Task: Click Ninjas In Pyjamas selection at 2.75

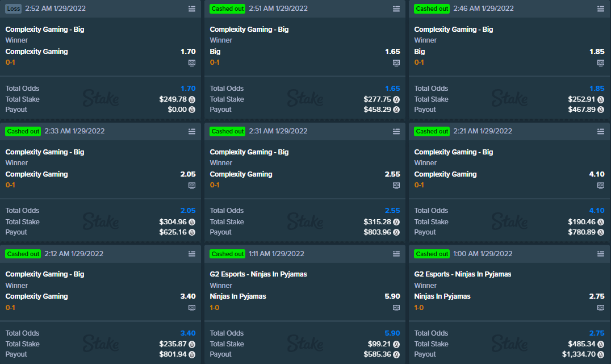Action: pos(442,296)
